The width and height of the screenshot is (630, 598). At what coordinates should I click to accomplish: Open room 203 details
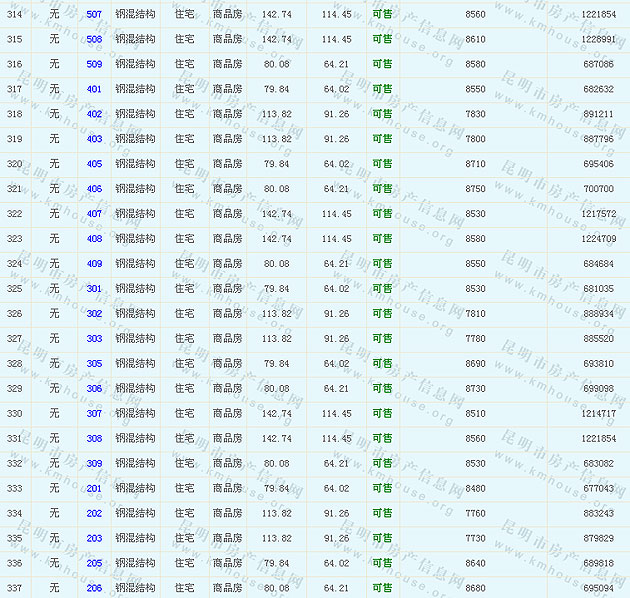click(x=94, y=539)
